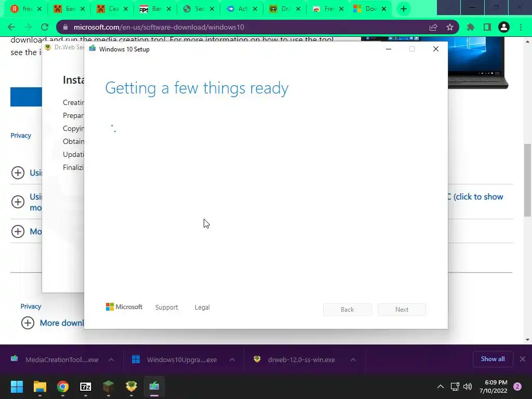Switch to the 'Sec' browser tab

click(x=198, y=9)
